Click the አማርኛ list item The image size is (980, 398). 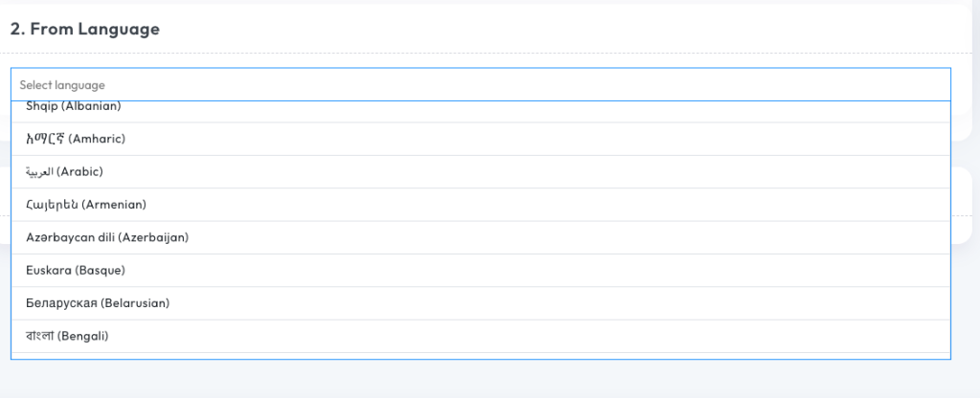pos(77,140)
